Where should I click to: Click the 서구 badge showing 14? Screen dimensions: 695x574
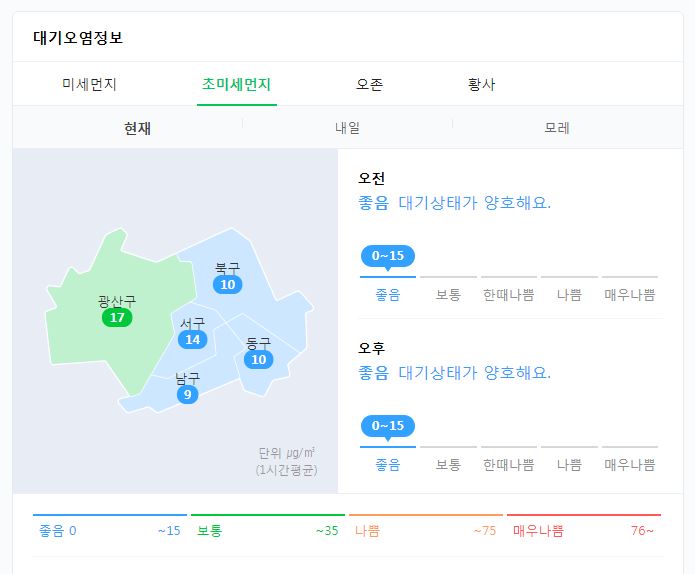tap(192, 340)
